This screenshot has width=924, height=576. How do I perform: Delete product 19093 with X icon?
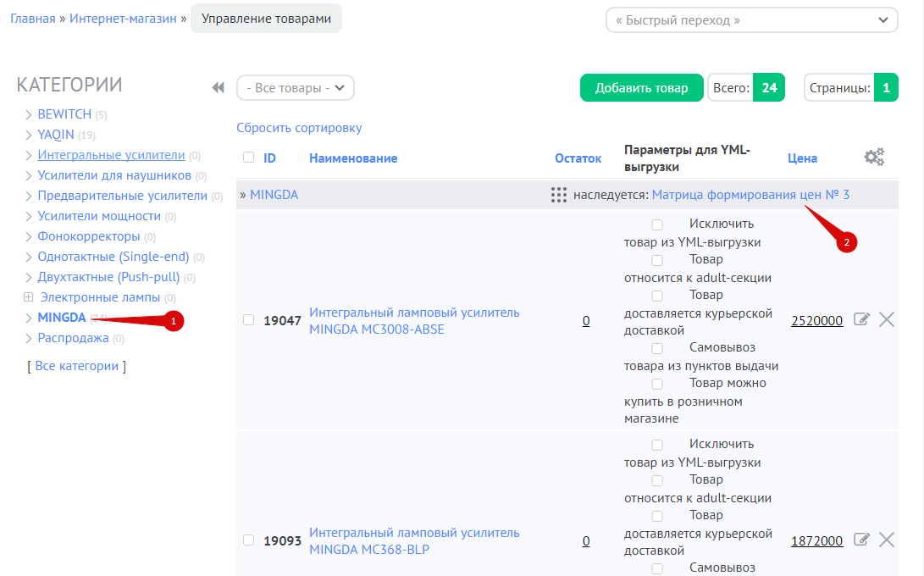(x=887, y=540)
